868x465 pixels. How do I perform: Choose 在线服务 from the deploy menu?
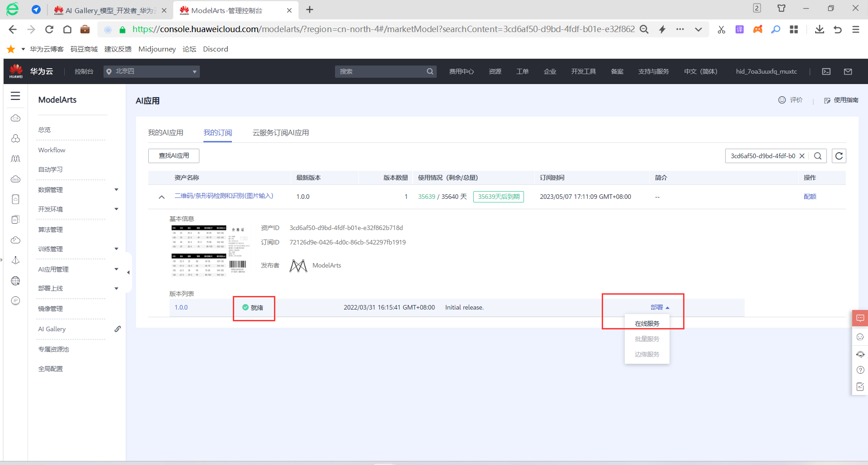coord(647,324)
